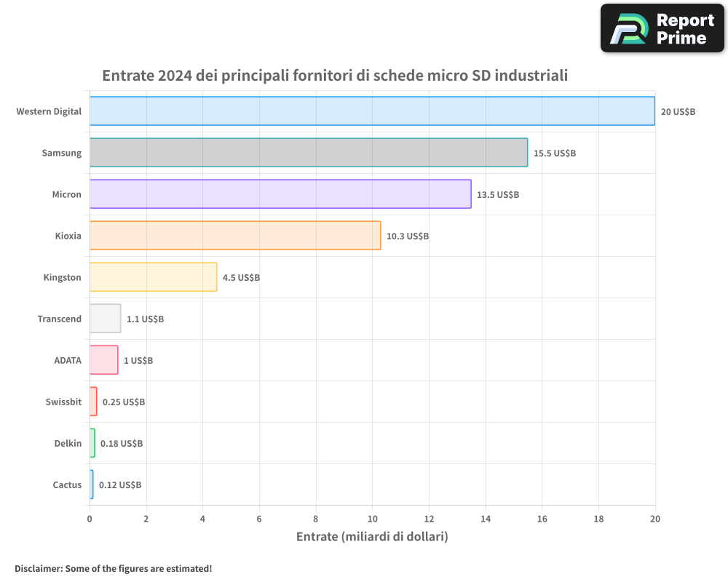Click the Kingston yellow bar
Image resolution: width=728 pixels, height=582 pixels.
[153, 277]
